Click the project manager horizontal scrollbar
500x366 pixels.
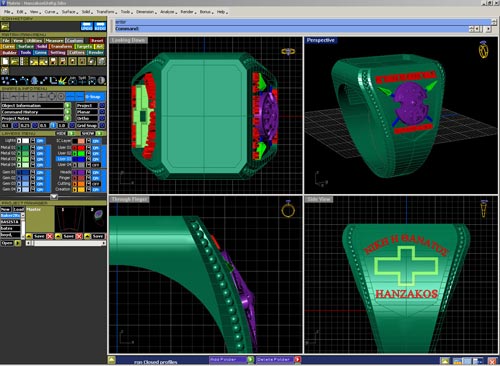pos(67,243)
